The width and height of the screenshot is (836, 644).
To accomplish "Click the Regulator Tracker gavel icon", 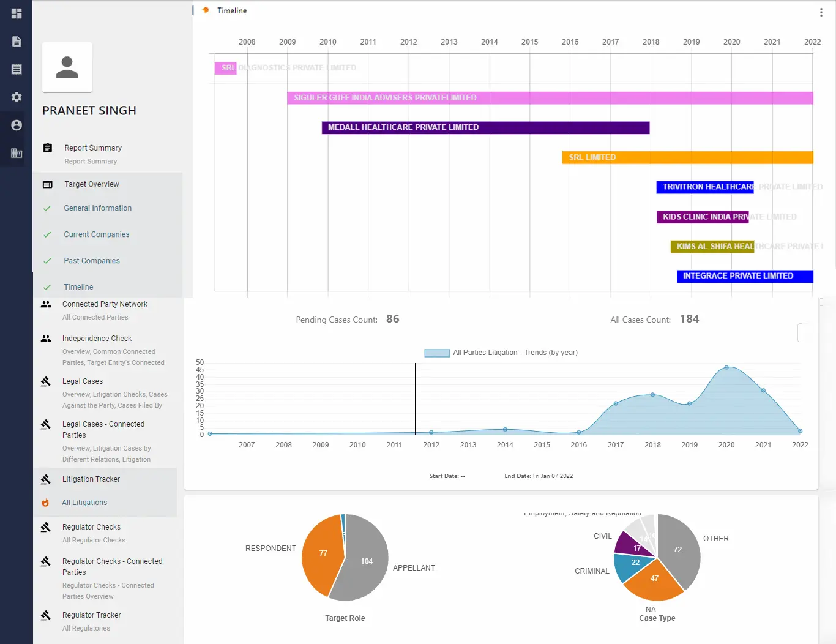I will [x=46, y=615].
